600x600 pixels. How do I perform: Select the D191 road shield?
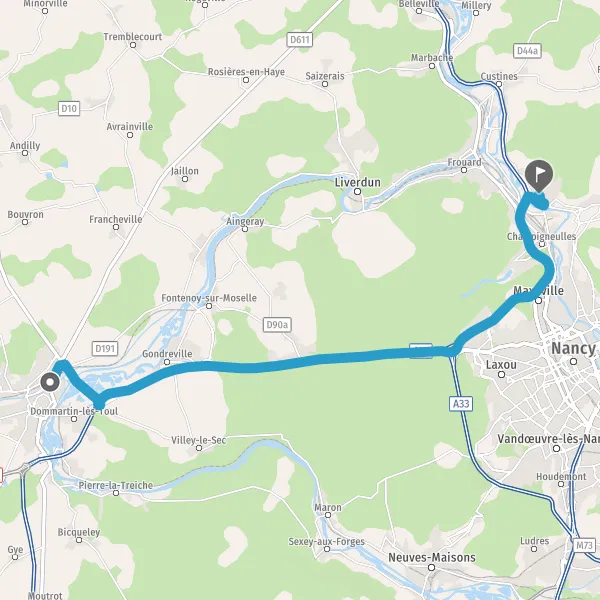click(105, 349)
